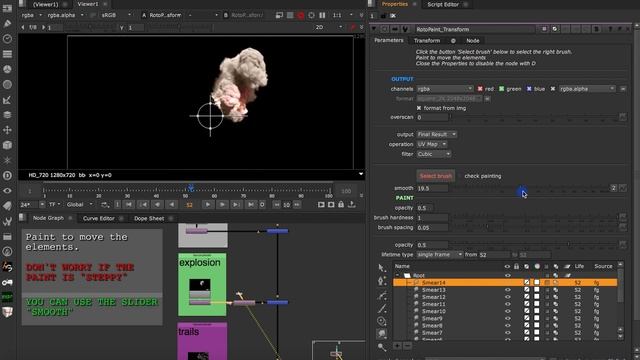The height and width of the screenshot is (360, 640).
Task: Click the 'Select brush' button
Action: 436,176
